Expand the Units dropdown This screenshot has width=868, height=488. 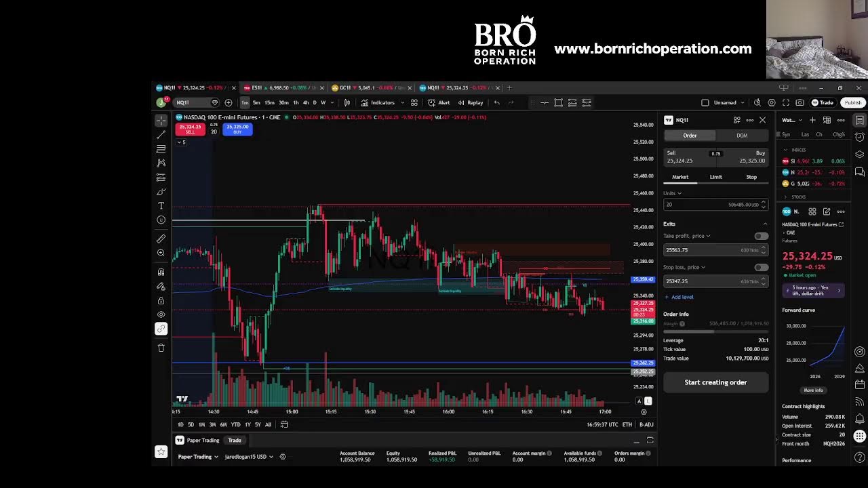(x=672, y=193)
